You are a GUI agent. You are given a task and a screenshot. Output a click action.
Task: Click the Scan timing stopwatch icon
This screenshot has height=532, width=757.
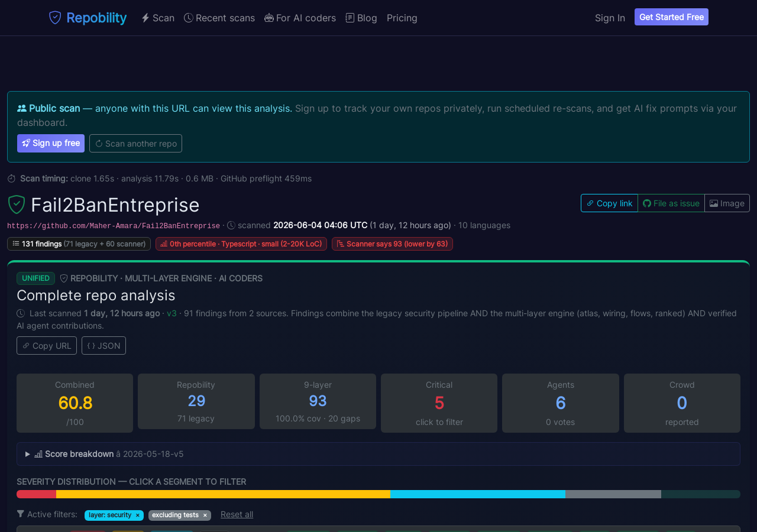11,179
